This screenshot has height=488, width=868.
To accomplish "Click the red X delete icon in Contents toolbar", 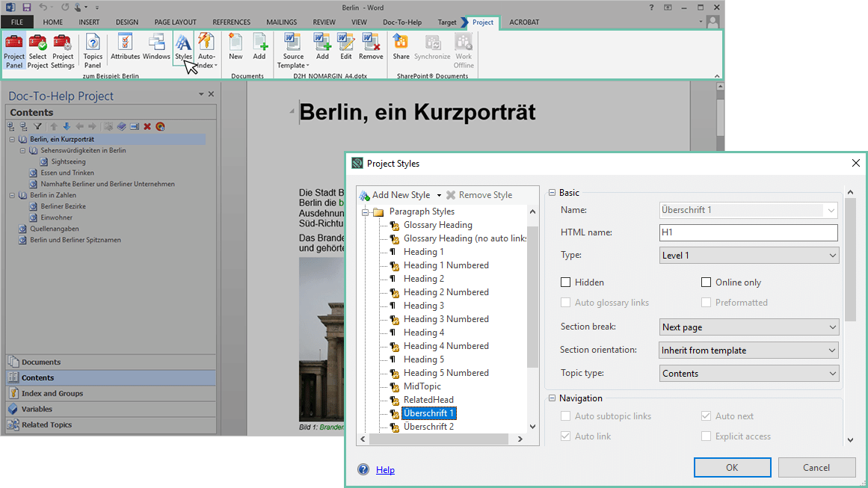I will pos(147,127).
